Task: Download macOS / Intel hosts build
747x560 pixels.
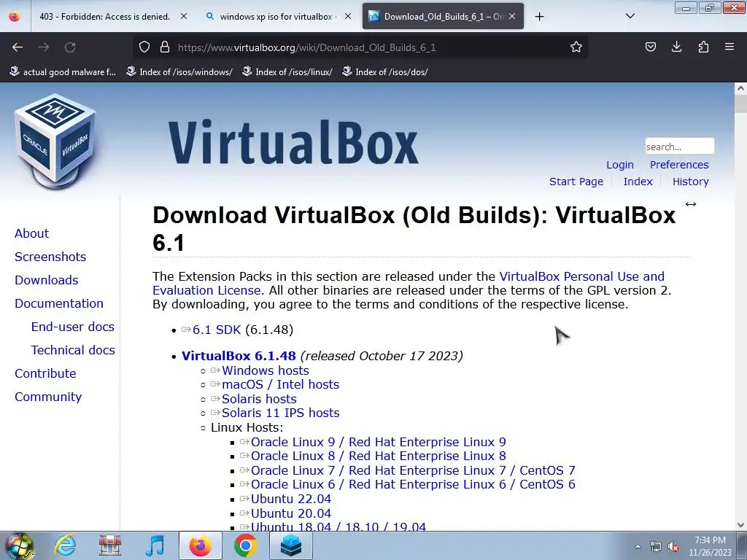Action: (280, 384)
